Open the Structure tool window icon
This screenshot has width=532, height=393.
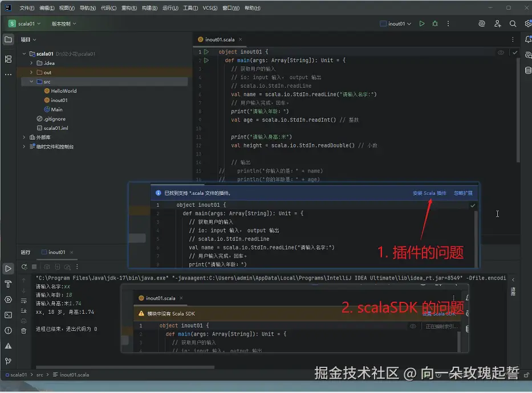pyautogui.click(x=8, y=59)
